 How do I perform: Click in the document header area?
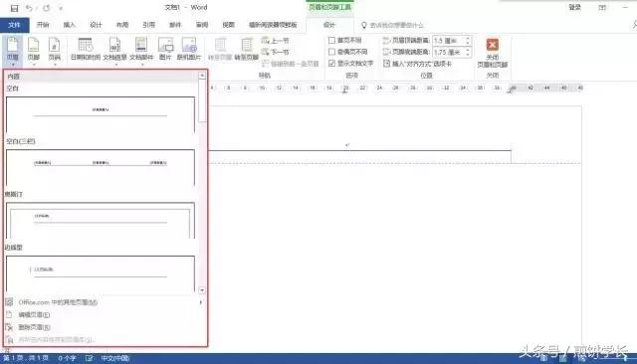pyautogui.click(x=359, y=145)
